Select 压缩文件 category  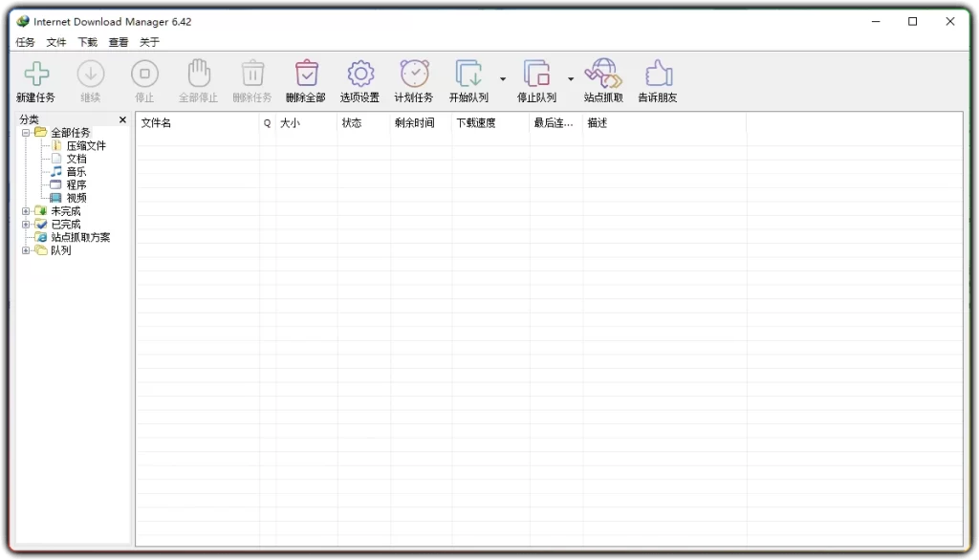(86, 146)
